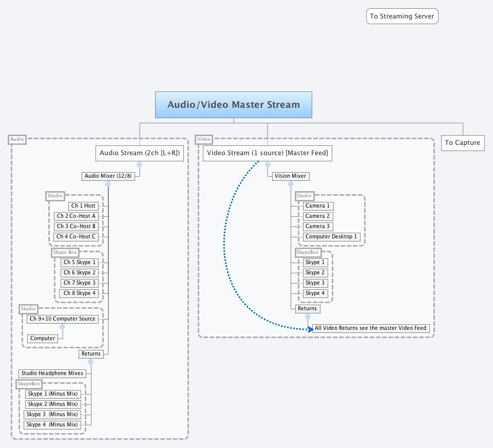Click the Ch 3 Co-Host B node
Screen dimensions: 493x448
[76, 227]
